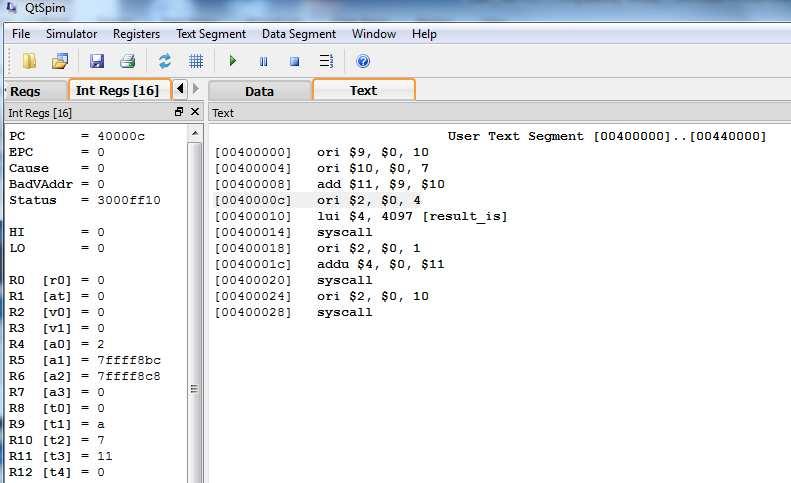Click highlighted instruction ori $2, $0, 4

coord(369,200)
